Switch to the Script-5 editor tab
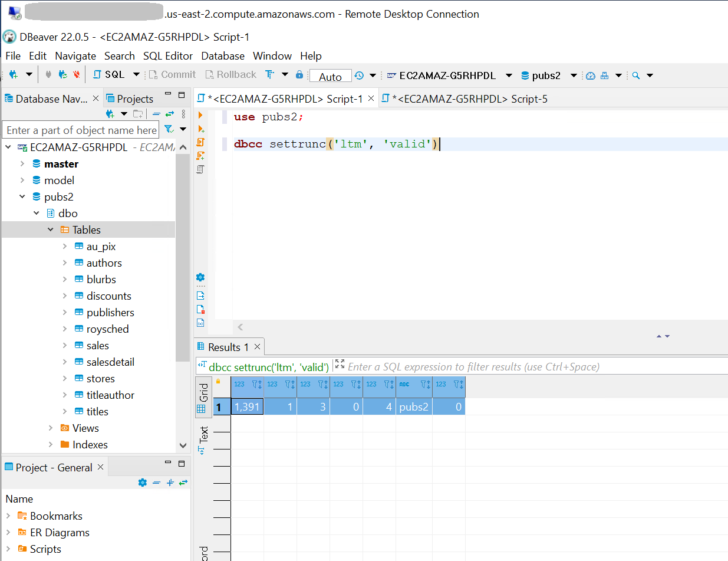The height and width of the screenshot is (561, 728). pyautogui.click(x=465, y=99)
